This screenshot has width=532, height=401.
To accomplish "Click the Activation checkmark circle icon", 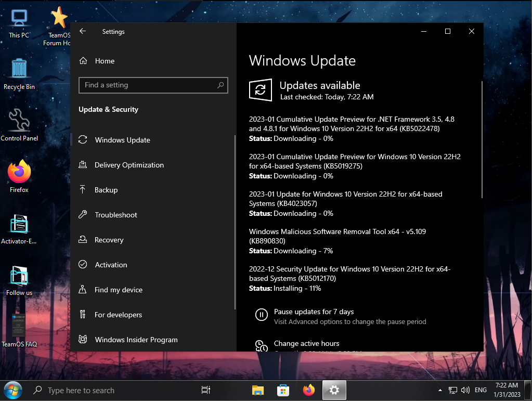I will pos(83,264).
